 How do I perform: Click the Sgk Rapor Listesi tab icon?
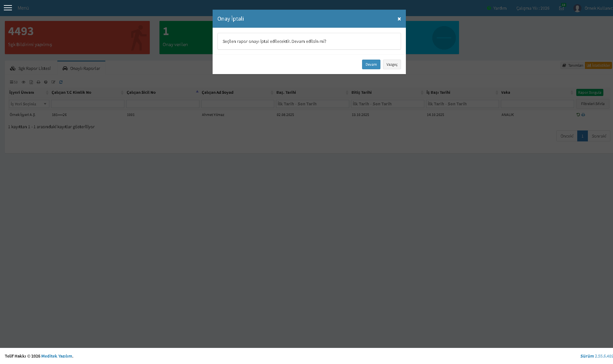pos(13,68)
